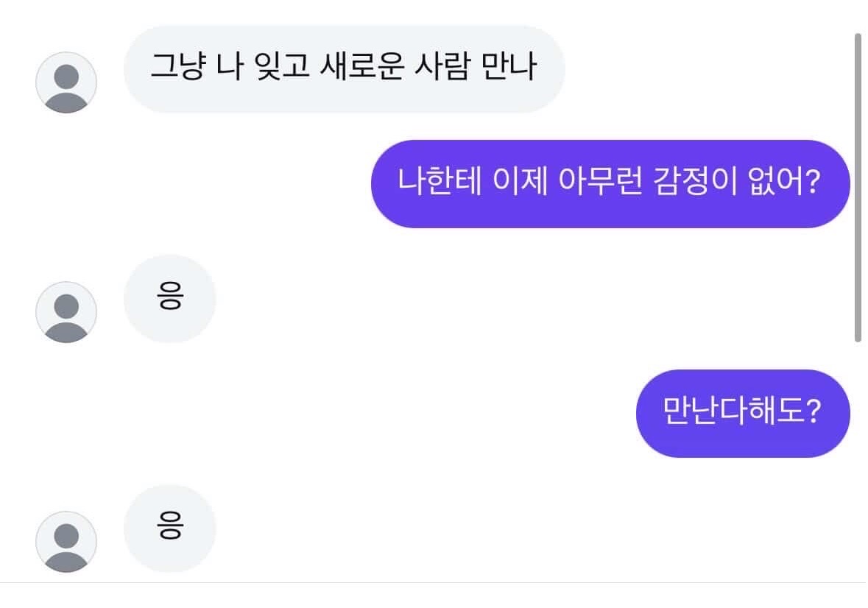Screen dimensions: 868x608
Task: Select the first gray "응" reply bubble
Action: [169, 299]
